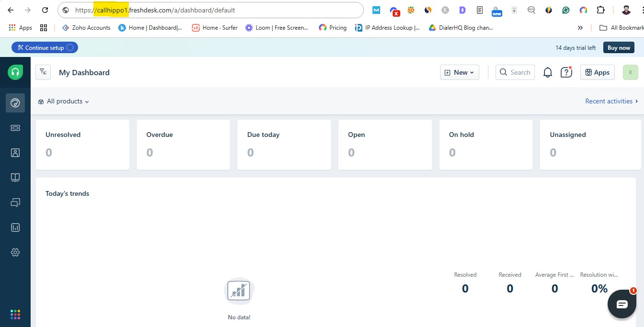Open the On hold tickets card

(x=486, y=145)
